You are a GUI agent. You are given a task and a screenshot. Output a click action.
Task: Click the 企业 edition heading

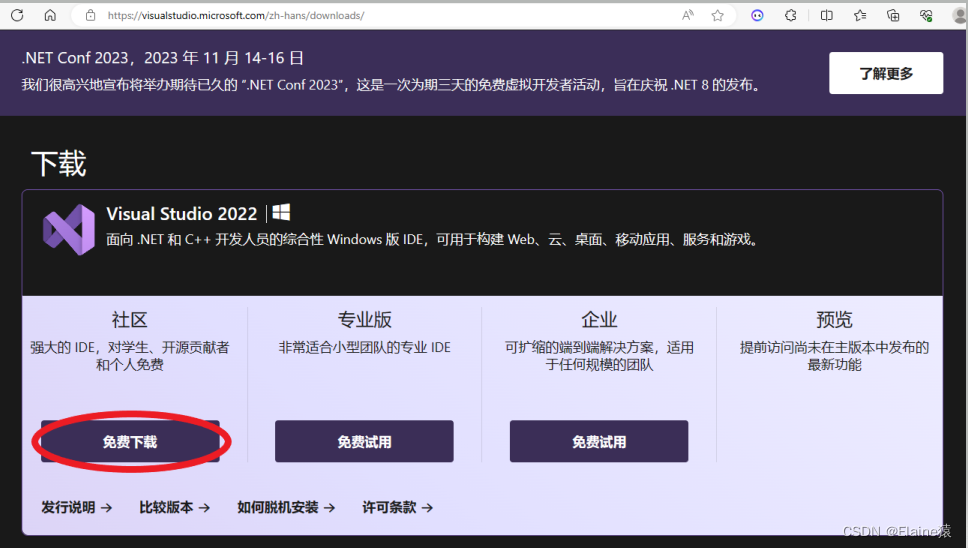[599, 320]
